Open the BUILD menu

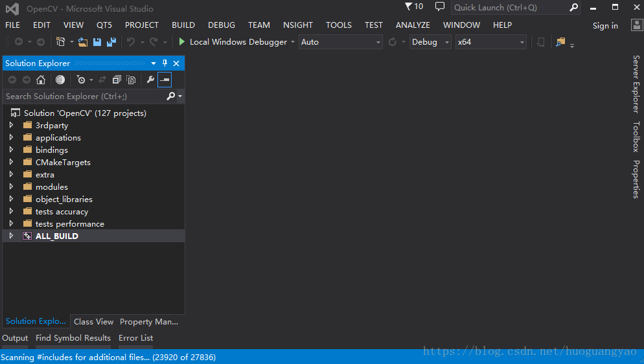click(183, 25)
